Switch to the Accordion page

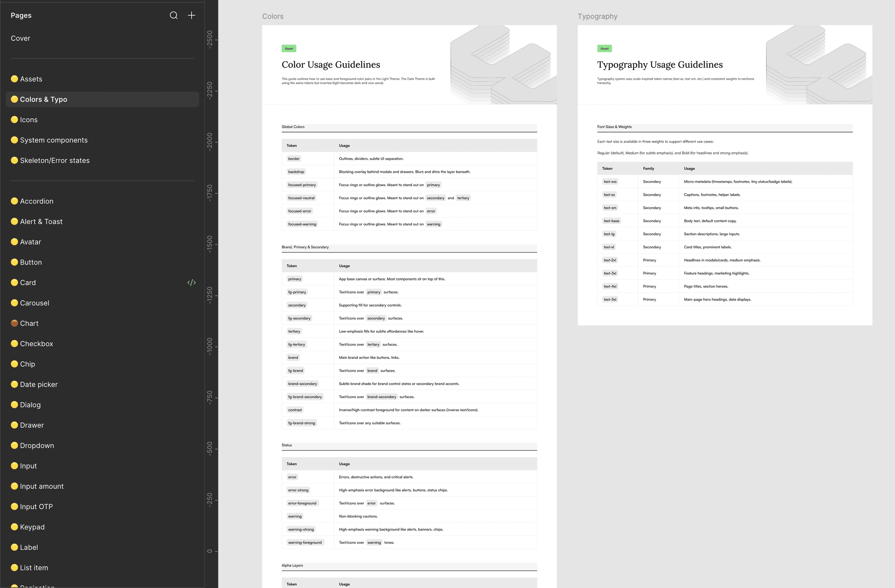[102, 201]
